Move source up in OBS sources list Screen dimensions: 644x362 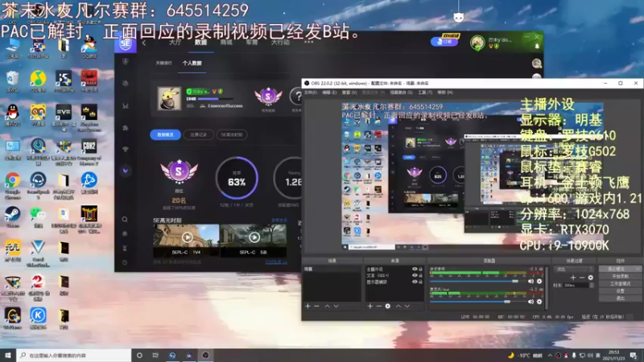[398, 306]
